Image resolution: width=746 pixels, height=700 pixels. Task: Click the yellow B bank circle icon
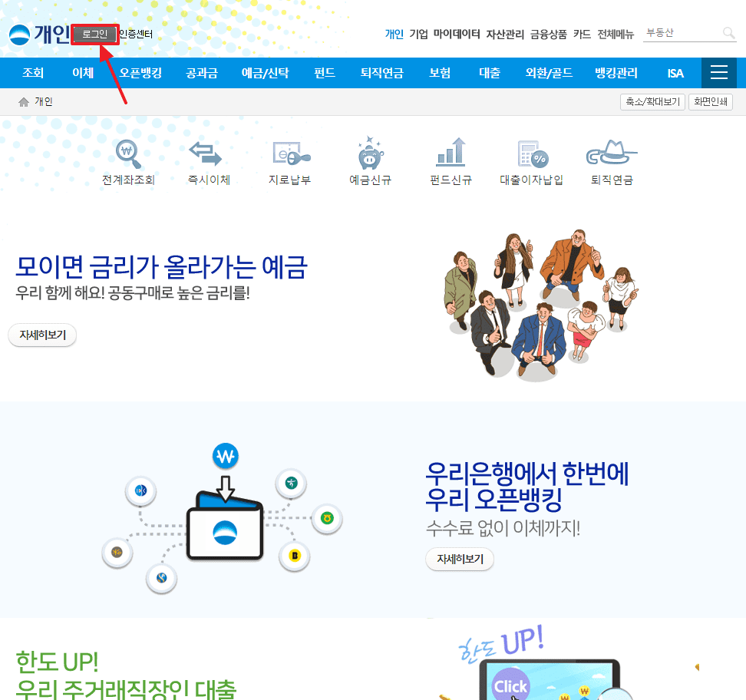(x=295, y=556)
